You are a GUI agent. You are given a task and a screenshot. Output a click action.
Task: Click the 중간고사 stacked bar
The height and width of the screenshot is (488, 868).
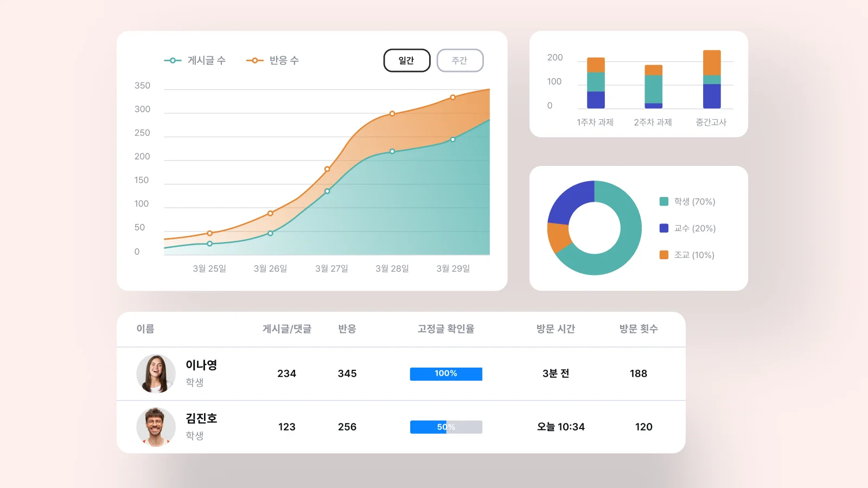pos(712,79)
